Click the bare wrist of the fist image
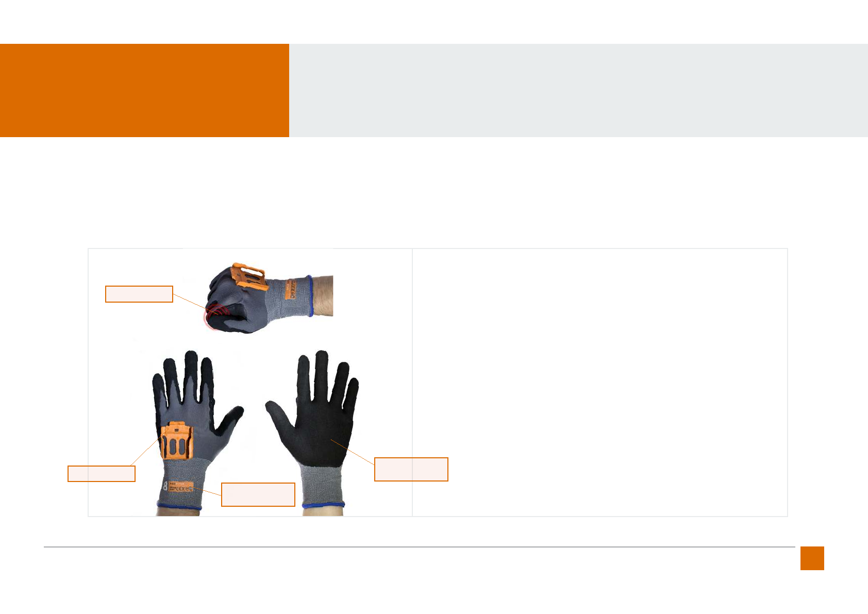Viewport: 868px width, 614px height. tap(323, 296)
